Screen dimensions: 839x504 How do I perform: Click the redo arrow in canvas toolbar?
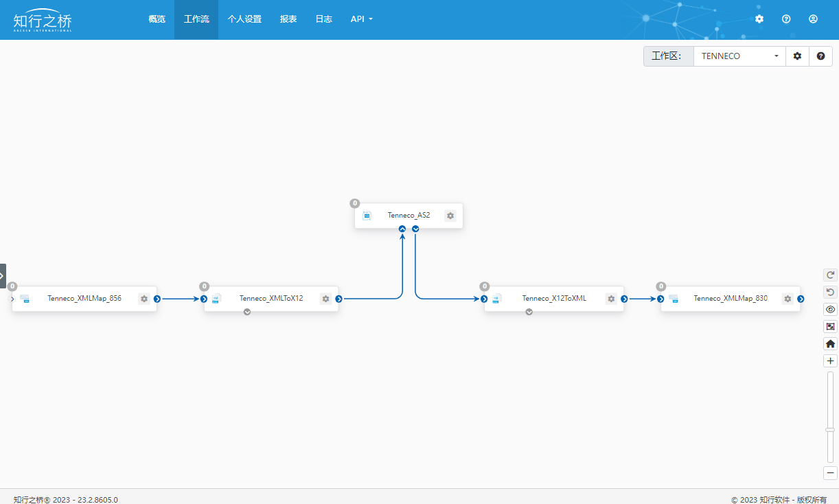[830, 275]
